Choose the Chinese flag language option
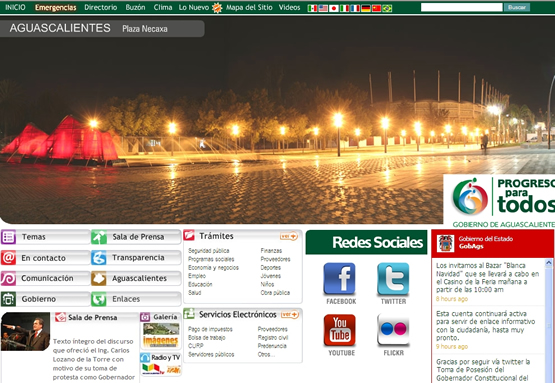555x383 pixels. [x=376, y=8]
